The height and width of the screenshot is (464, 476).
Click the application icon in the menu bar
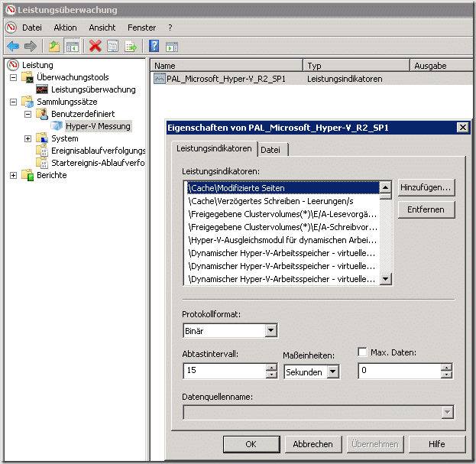point(11,28)
